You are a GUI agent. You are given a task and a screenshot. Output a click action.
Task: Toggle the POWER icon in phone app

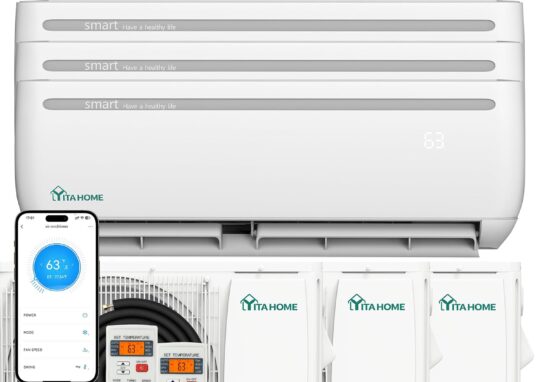[85, 315]
